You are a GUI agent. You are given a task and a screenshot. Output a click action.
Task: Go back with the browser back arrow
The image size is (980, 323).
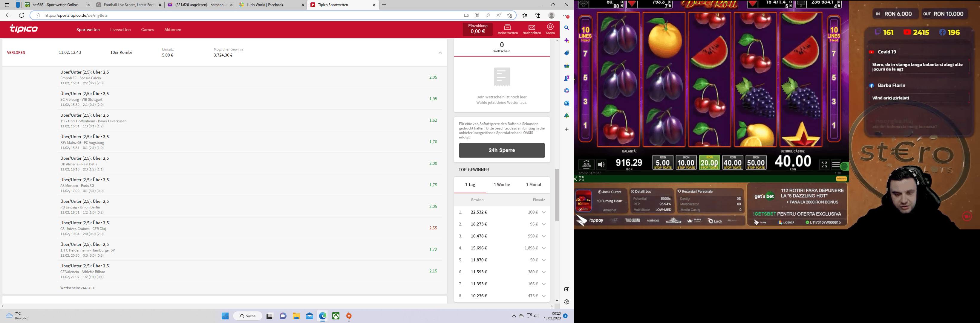pyautogui.click(x=8, y=15)
